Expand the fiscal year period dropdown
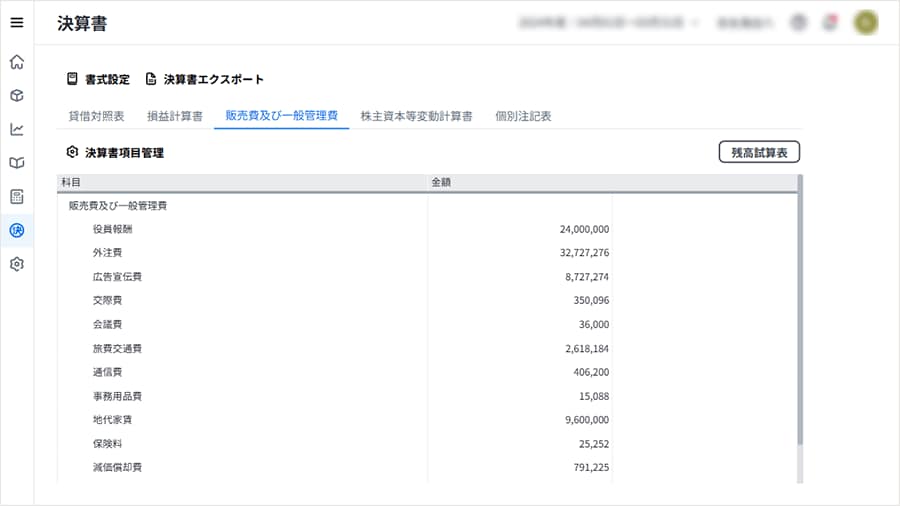900x506 pixels. pyautogui.click(x=609, y=22)
